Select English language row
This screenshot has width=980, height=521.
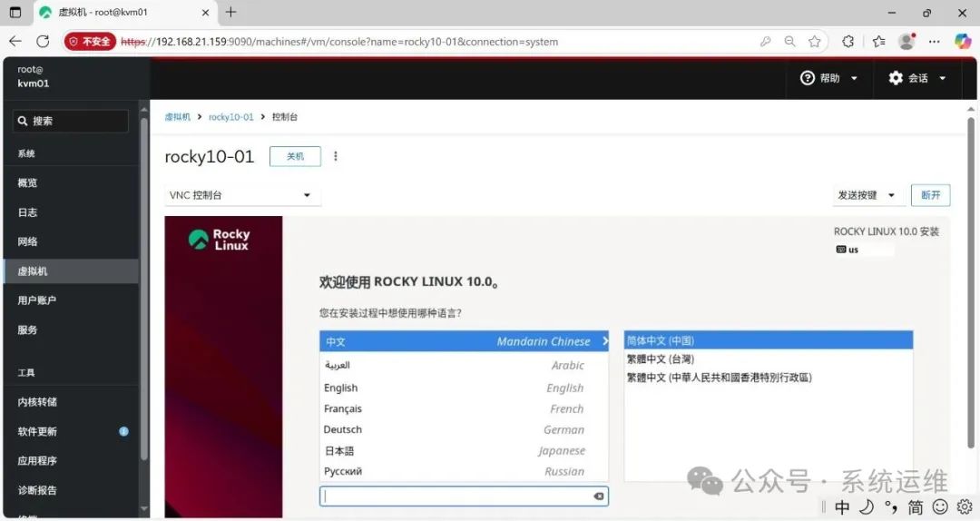tap(464, 388)
